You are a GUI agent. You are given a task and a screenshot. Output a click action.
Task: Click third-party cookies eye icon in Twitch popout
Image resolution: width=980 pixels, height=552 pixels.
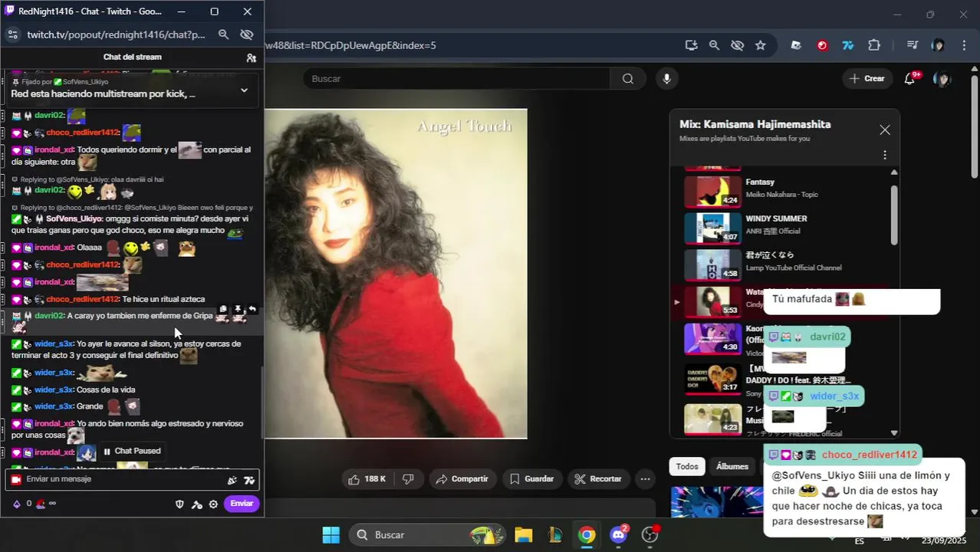click(x=246, y=34)
